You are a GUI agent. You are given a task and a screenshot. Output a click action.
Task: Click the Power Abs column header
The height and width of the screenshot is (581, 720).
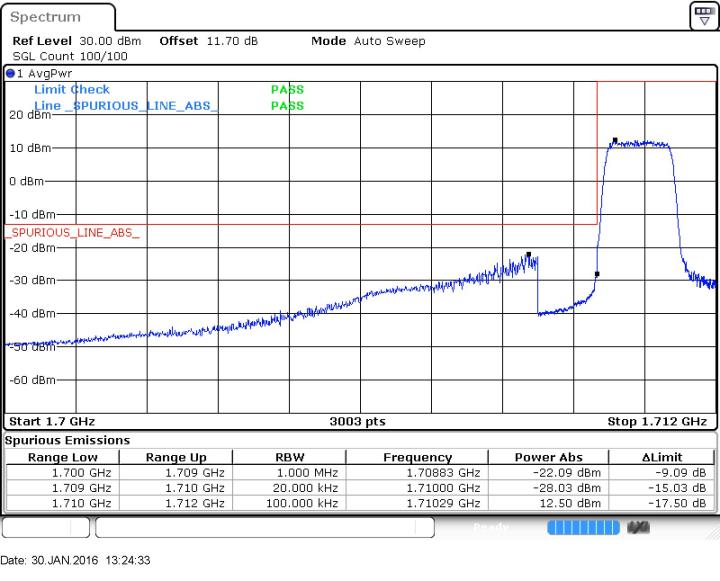coord(549,457)
